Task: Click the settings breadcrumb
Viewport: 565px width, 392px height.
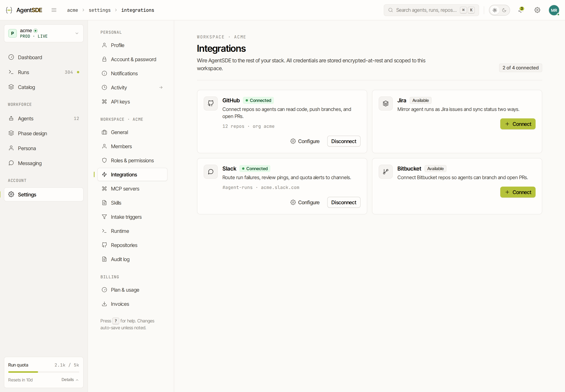Action: tap(100, 10)
